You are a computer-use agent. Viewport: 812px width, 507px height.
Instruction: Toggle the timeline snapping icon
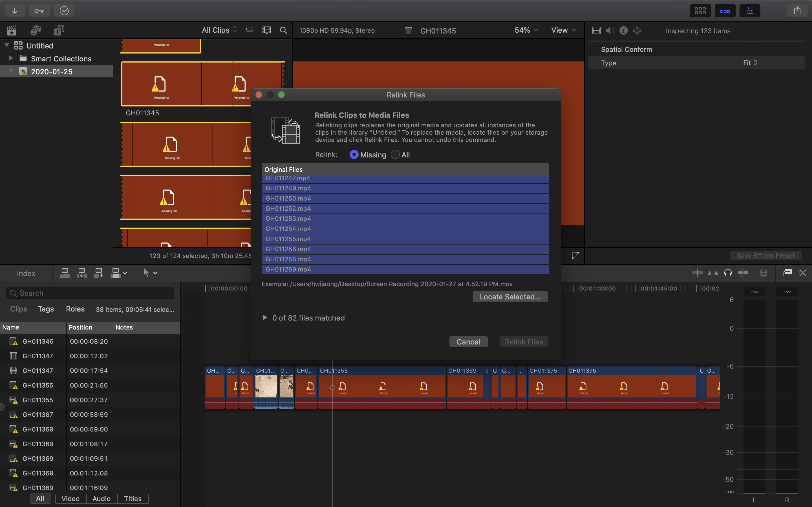743,273
